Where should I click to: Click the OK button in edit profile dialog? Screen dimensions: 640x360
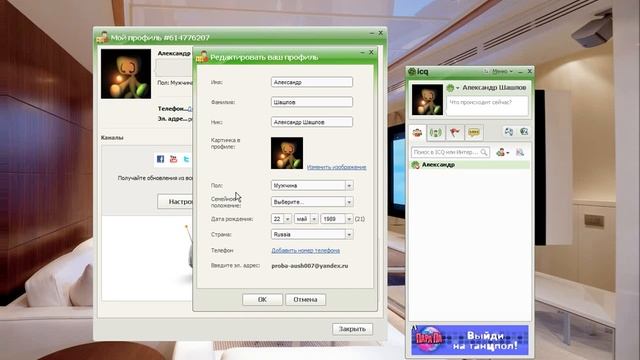tap(262, 300)
